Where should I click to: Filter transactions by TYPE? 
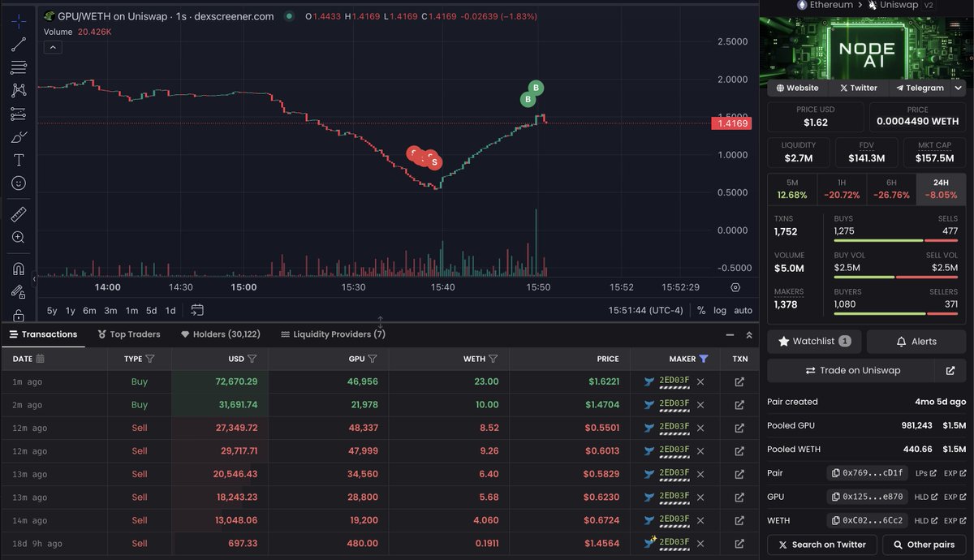click(x=150, y=359)
